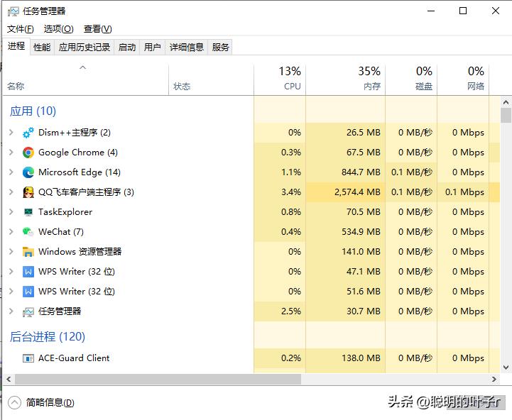The width and height of the screenshot is (512, 420).
Task: Click the 2,574.4 MB memory value
Action: click(357, 192)
